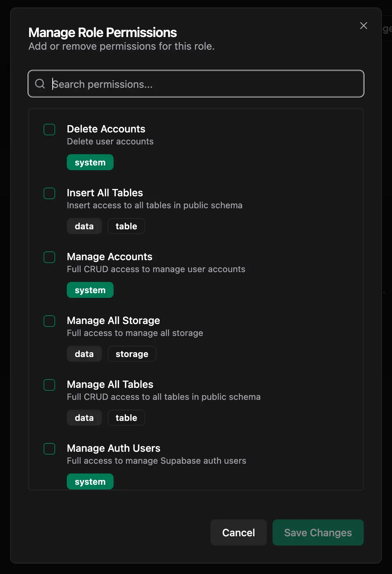Click the data tag under Manage All Tables

84,418
